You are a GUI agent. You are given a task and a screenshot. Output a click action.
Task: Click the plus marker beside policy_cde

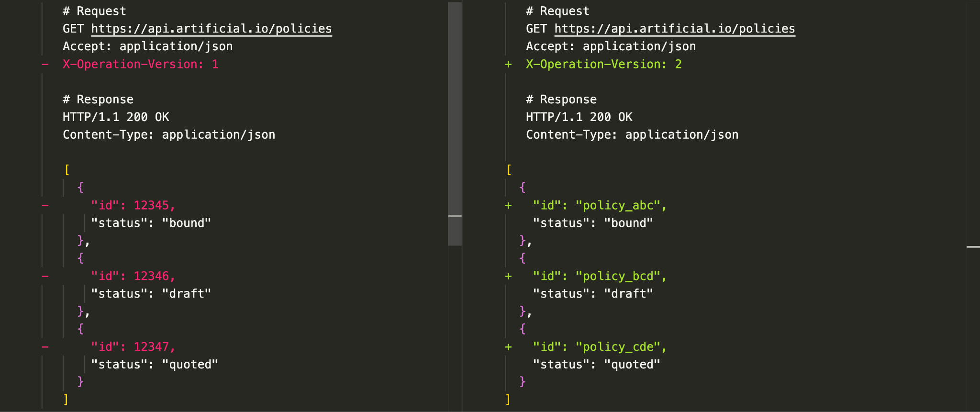(x=508, y=347)
